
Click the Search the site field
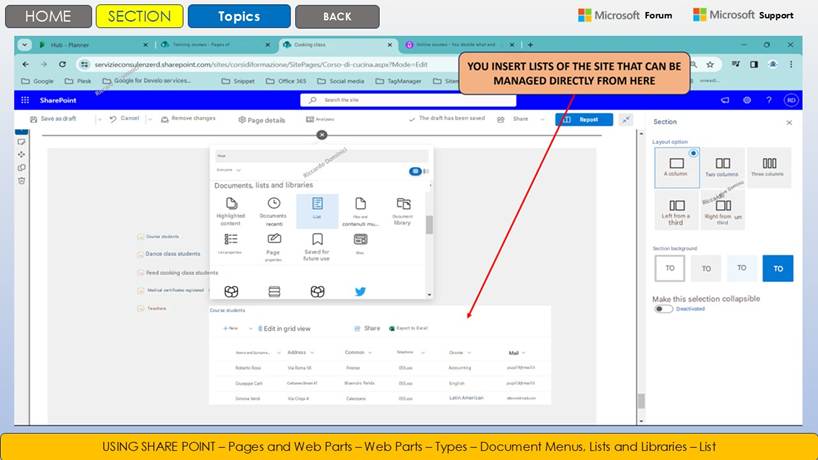pos(408,100)
